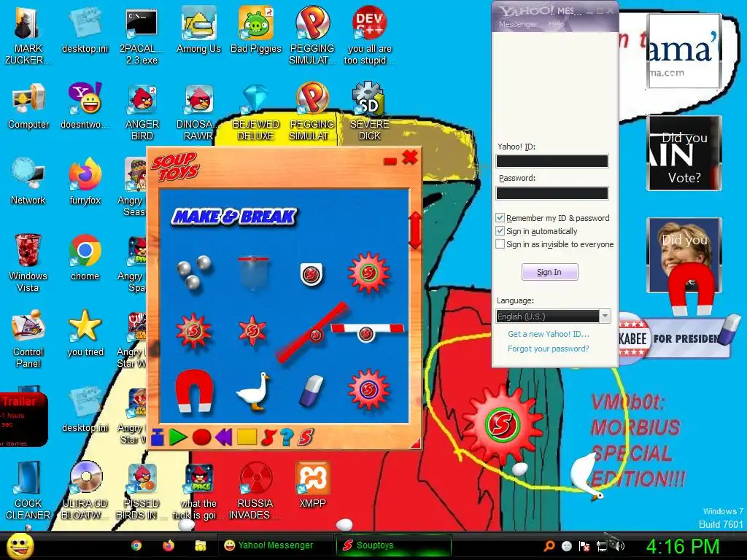Select the Computer desktop icon

click(28, 106)
